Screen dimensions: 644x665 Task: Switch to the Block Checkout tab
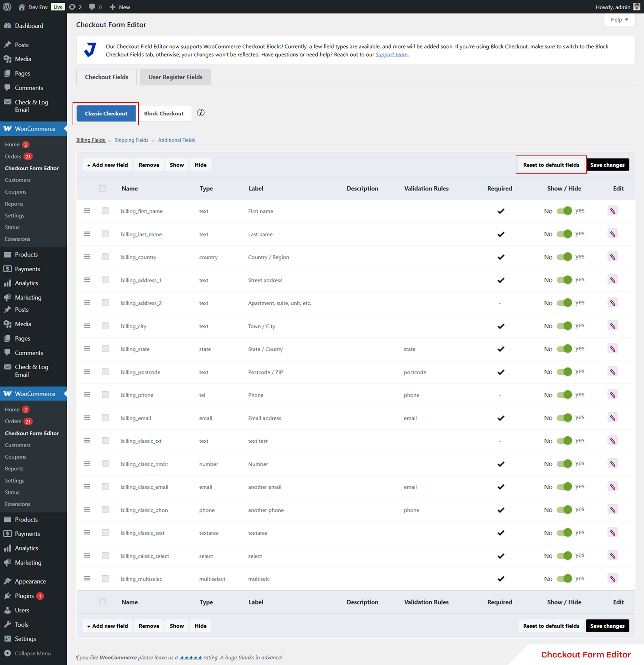coord(165,113)
